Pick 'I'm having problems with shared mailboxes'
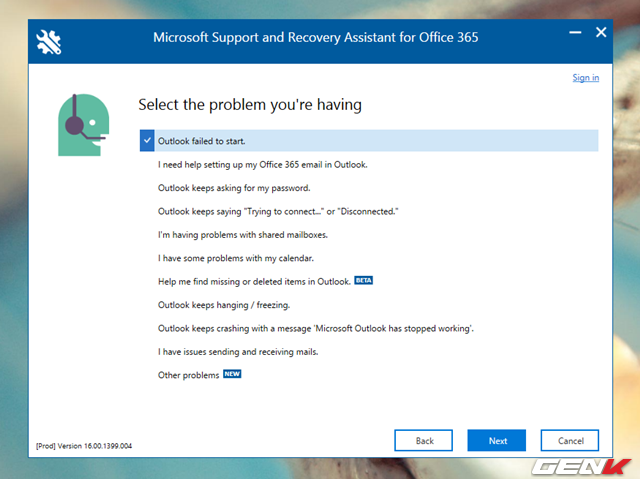The image size is (640, 479). coord(242,235)
